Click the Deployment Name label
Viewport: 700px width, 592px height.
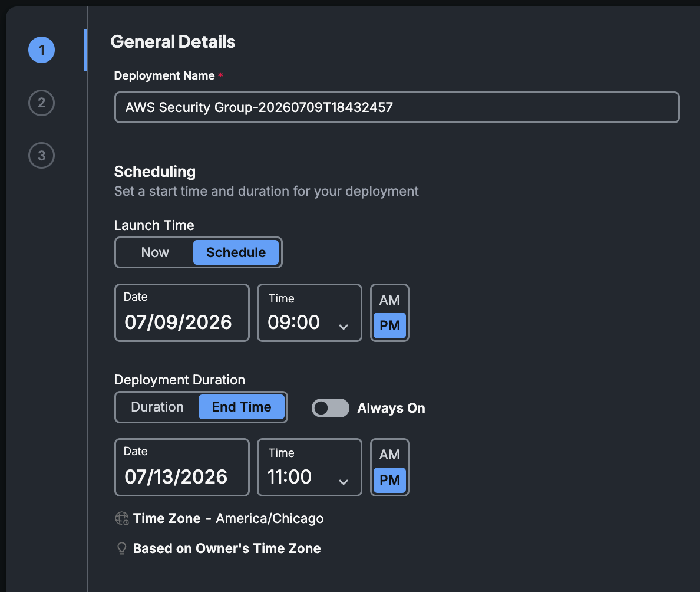164,75
